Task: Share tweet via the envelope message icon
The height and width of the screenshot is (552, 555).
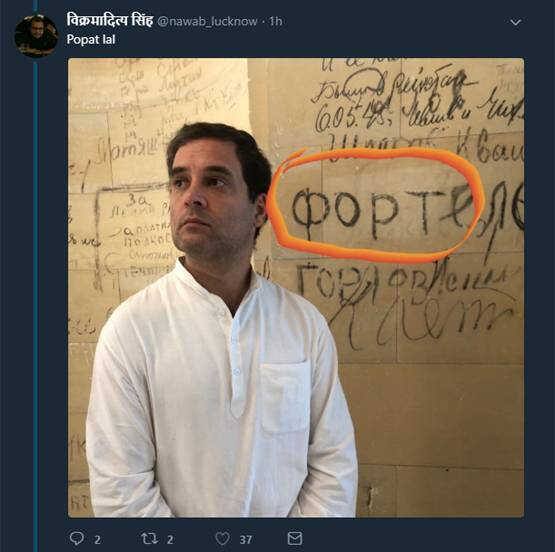Action: pos(295,539)
